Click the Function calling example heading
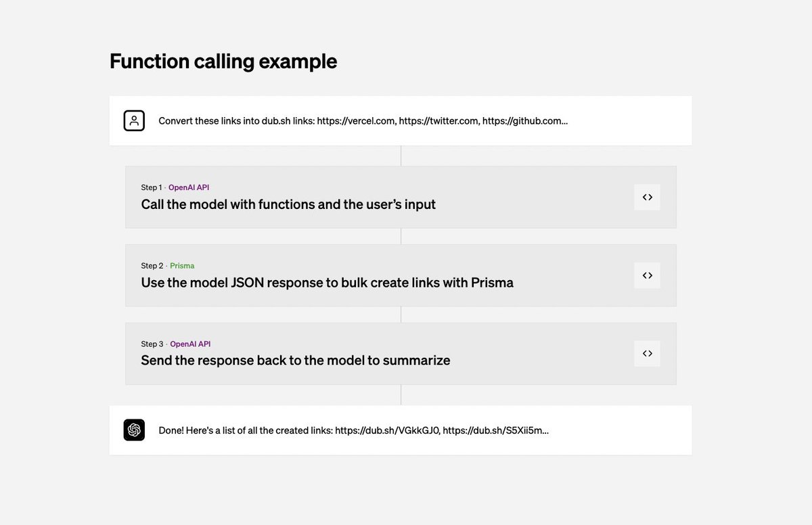 point(223,61)
